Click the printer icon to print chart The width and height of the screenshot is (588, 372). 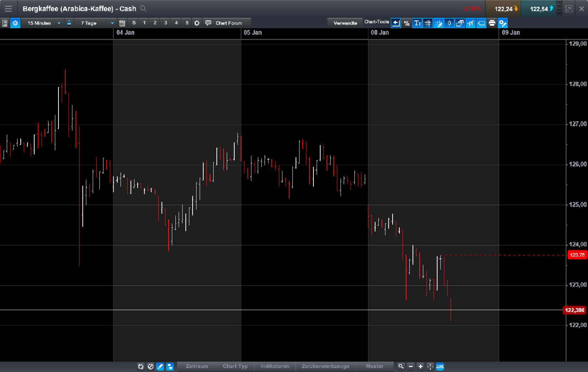[x=492, y=23]
